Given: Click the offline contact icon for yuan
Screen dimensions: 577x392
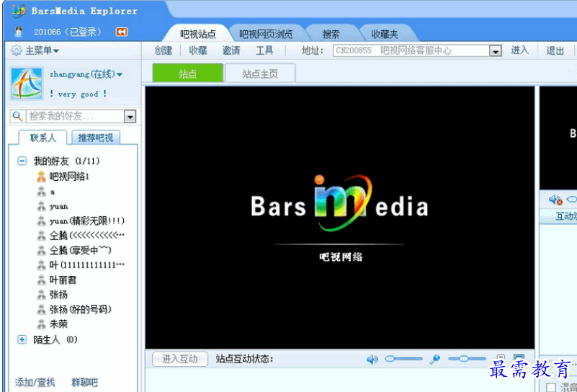Looking at the screenshot, I should (41, 207).
